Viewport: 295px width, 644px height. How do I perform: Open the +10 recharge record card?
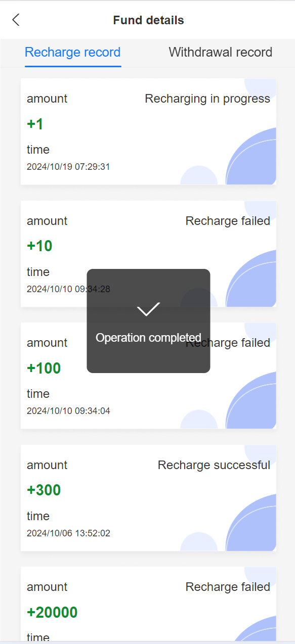(x=148, y=254)
